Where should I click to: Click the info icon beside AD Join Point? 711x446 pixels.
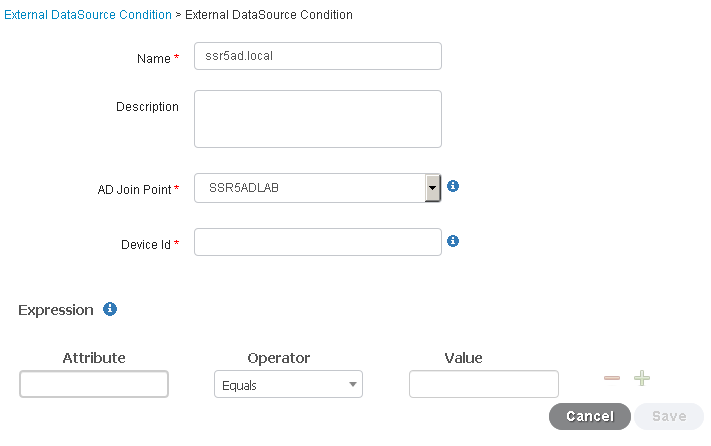(x=453, y=186)
